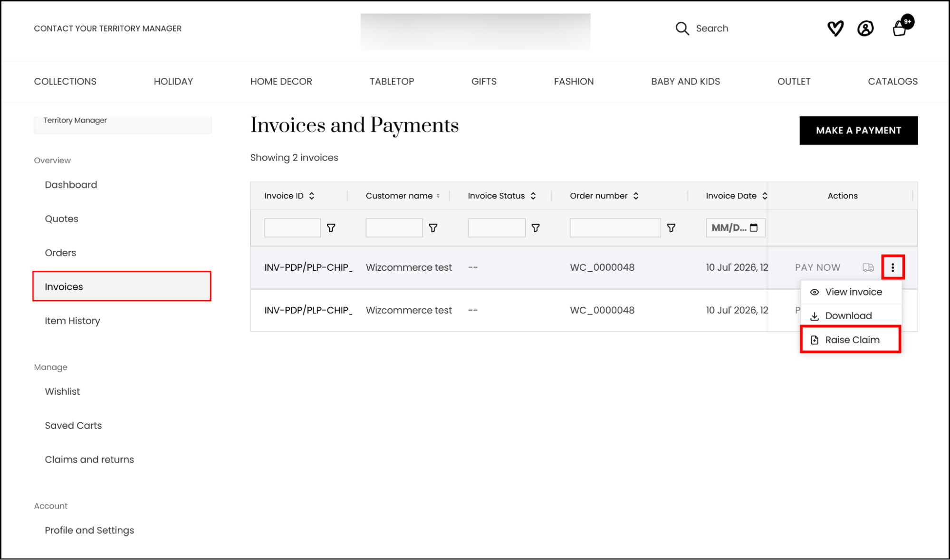Select View invoice from the menu

point(851,292)
